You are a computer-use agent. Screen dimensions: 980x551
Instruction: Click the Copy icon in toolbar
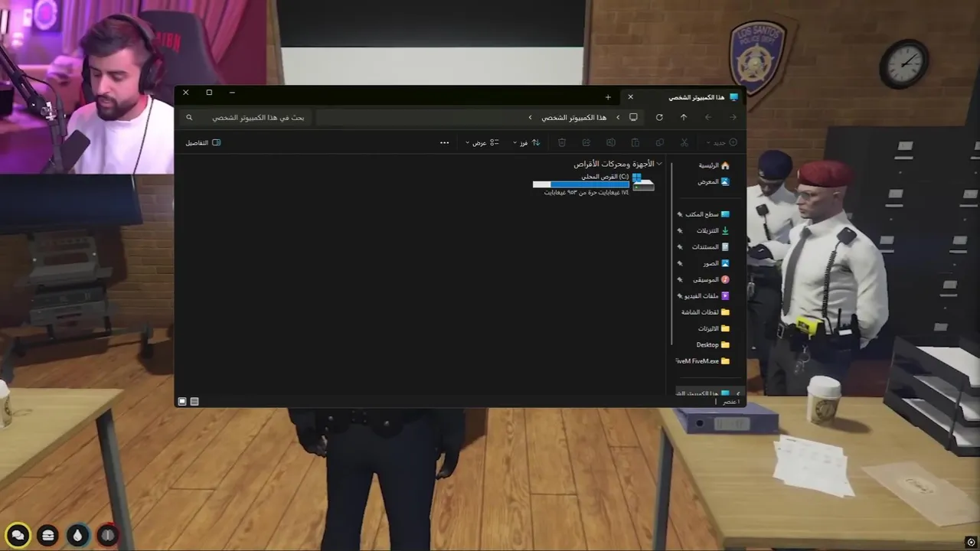pyautogui.click(x=660, y=142)
